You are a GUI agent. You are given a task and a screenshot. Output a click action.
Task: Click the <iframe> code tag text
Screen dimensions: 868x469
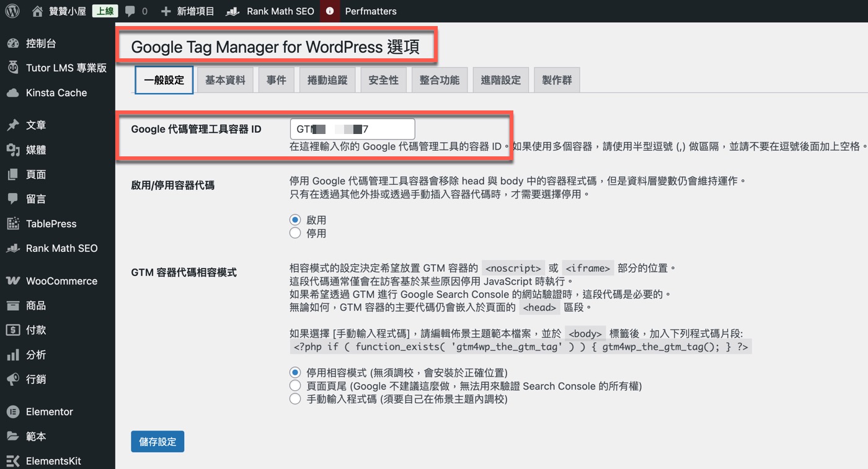(x=588, y=269)
